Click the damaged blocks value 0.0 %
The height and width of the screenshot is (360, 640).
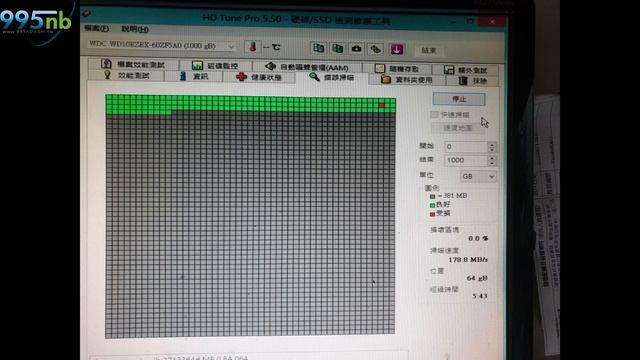tap(478, 238)
